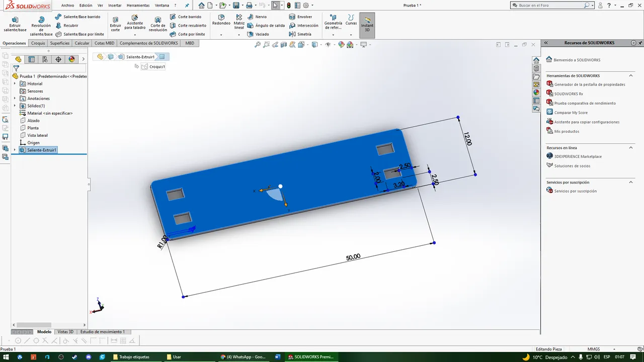Click Comparar My Score link

(x=571, y=113)
